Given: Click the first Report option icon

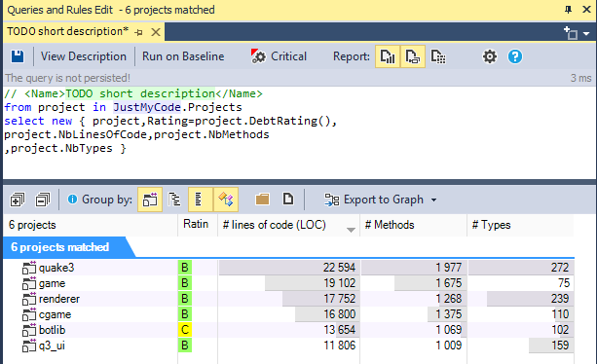Looking at the screenshot, I should [388, 56].
